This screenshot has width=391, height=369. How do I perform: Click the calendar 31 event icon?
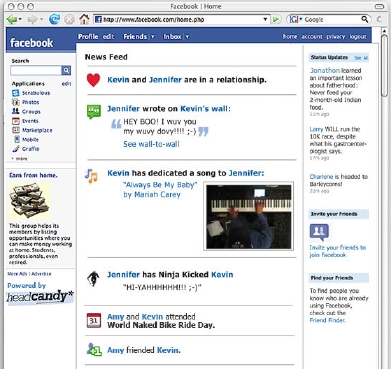[x=94, y=320]
